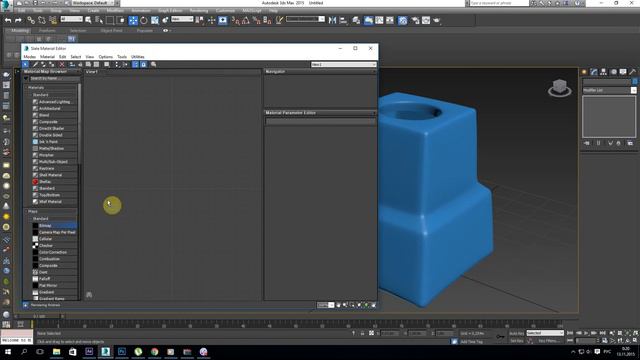Open the Workspace Default dropdown
The height and width of the screenshot is (360, 640).
(93, 3)
